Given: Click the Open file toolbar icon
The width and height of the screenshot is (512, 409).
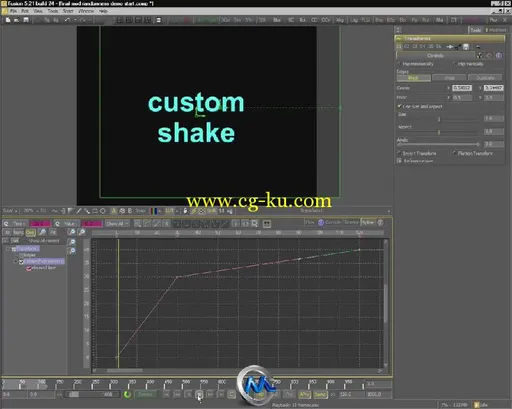Looking at the screenshot, I should tap(17, 20).
